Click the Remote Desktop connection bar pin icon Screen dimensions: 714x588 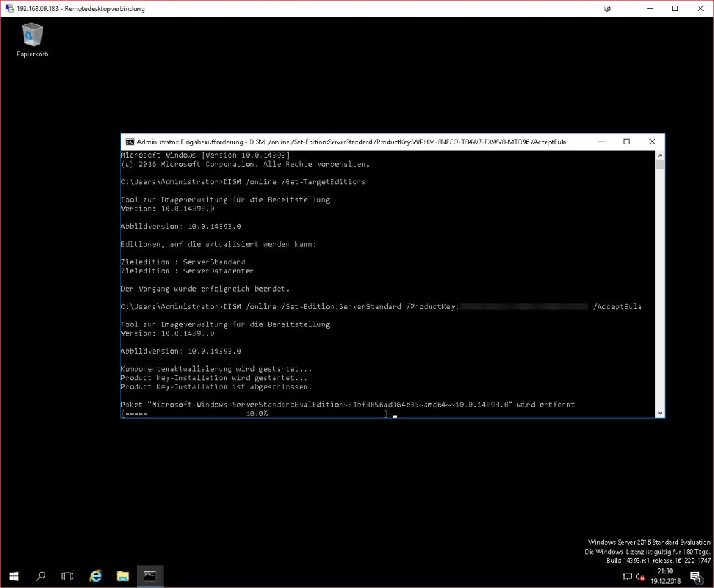[x=607, y=8]
